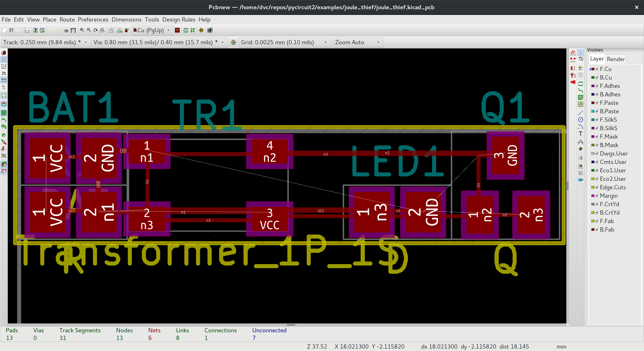Select the Add arc tool

tap(580, 127)
